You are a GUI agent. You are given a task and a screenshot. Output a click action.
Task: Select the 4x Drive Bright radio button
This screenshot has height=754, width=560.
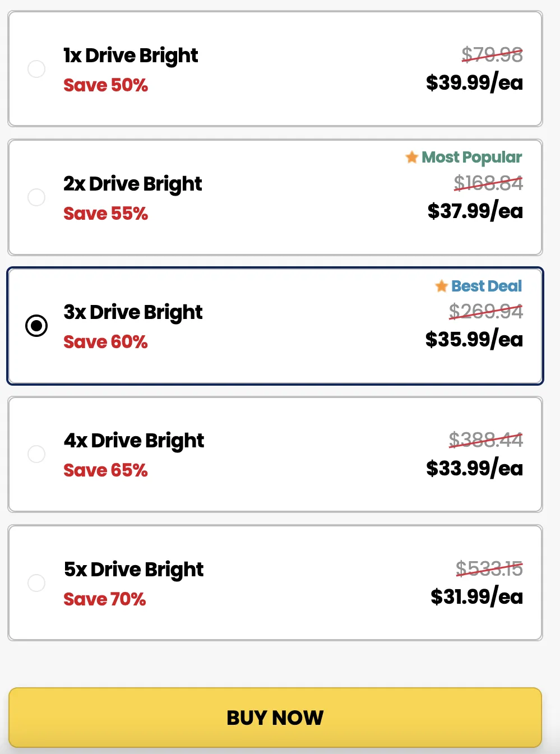click(36, 454)
